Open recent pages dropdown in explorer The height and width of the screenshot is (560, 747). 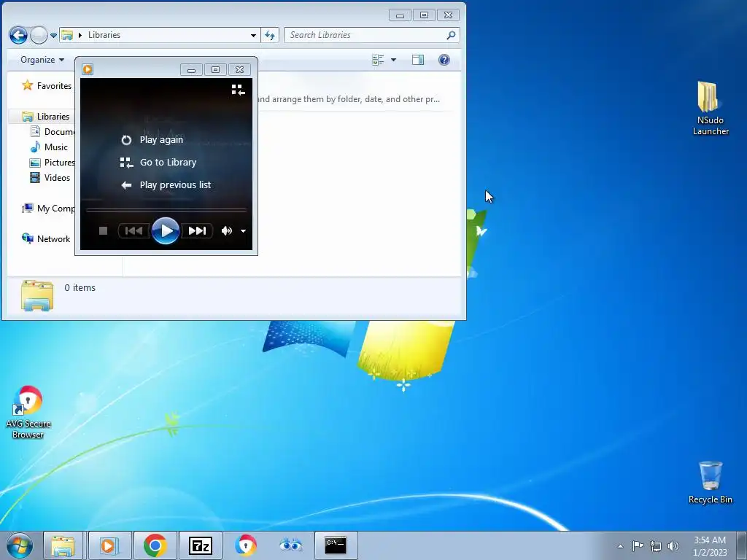53,35
